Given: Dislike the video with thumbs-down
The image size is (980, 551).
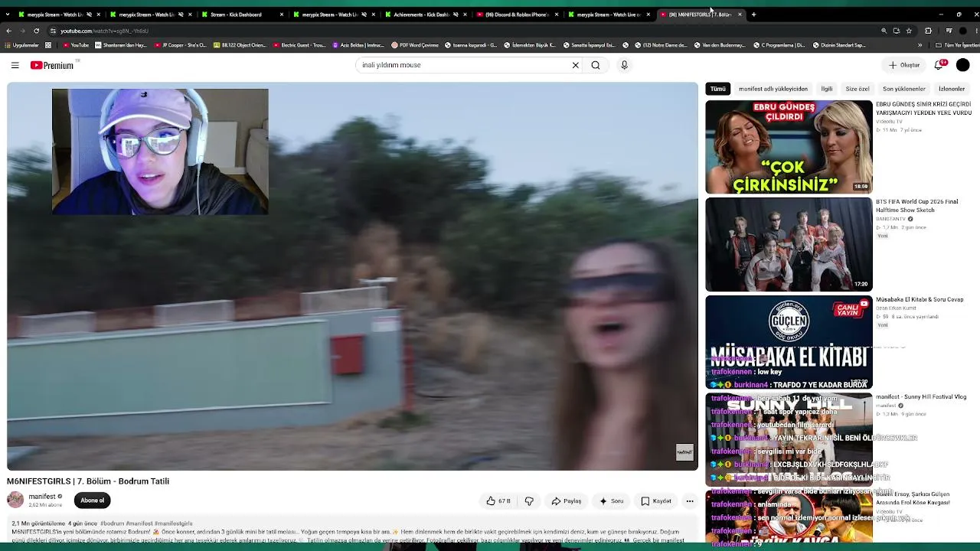Looking at the screenshot, I should click(x=529, y=501).
